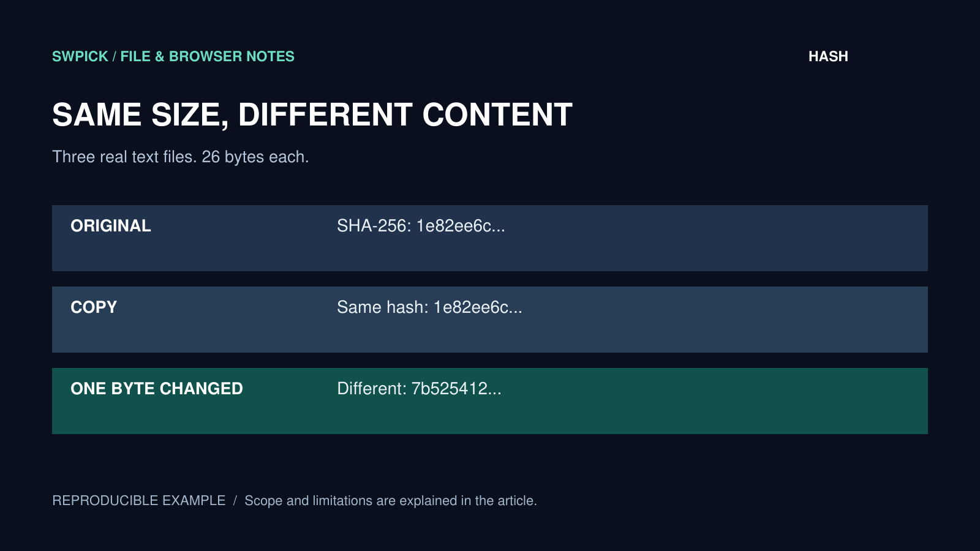Select the 7b525412... hash value
Image resolution: width=980 pixels, height=551 pixels.
tap(456, 389)
